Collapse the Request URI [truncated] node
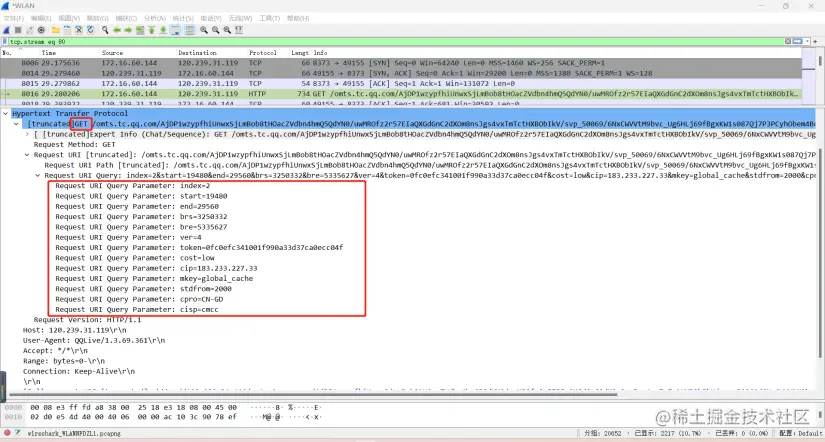Image resolution: width=825 pixels, height=442 pixels. [27, 155]
